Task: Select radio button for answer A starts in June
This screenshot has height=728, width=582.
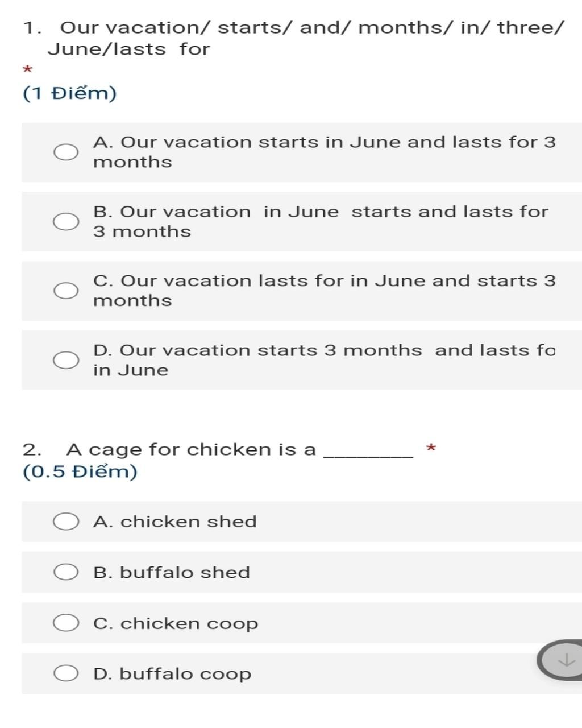Action: click(66, 152)
